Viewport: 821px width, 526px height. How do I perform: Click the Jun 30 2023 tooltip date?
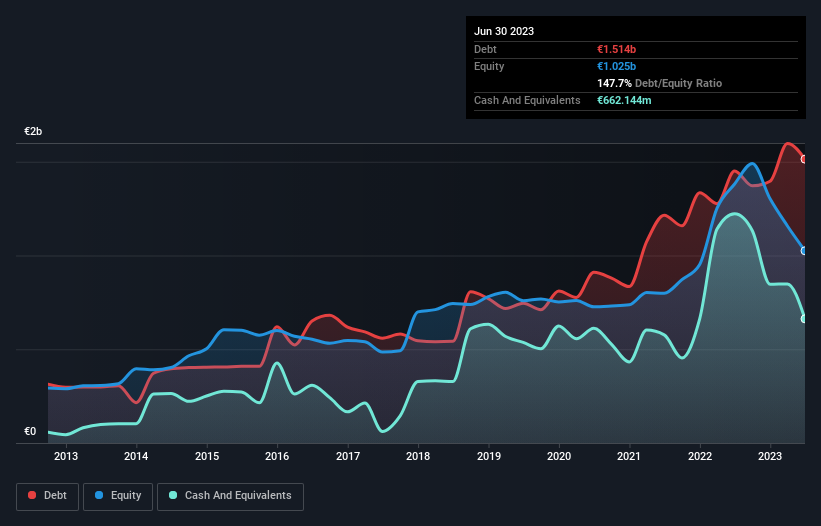pyautogui.click(x=504, y=31)
